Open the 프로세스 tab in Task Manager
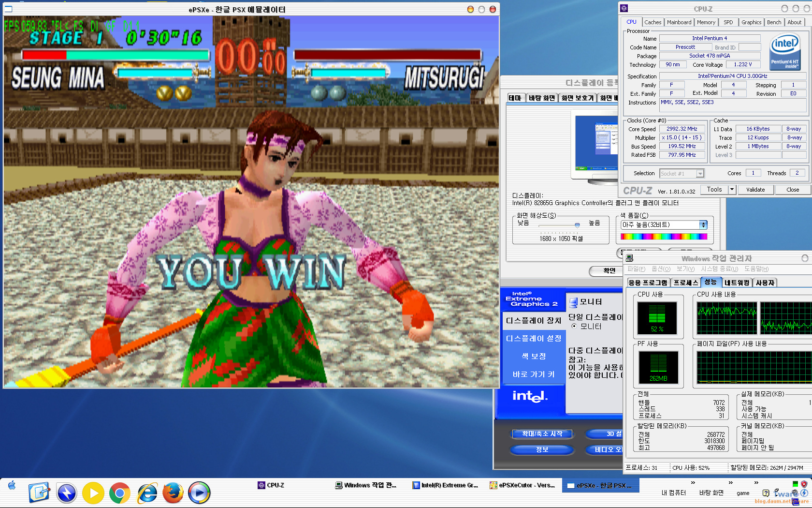812x508 pixels. click(686, 283)
